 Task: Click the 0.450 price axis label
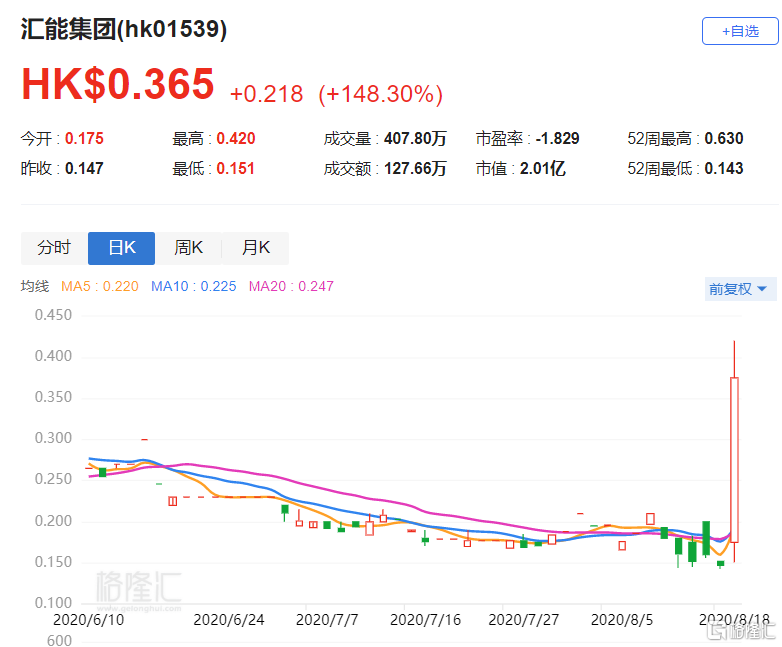point(53,315)
